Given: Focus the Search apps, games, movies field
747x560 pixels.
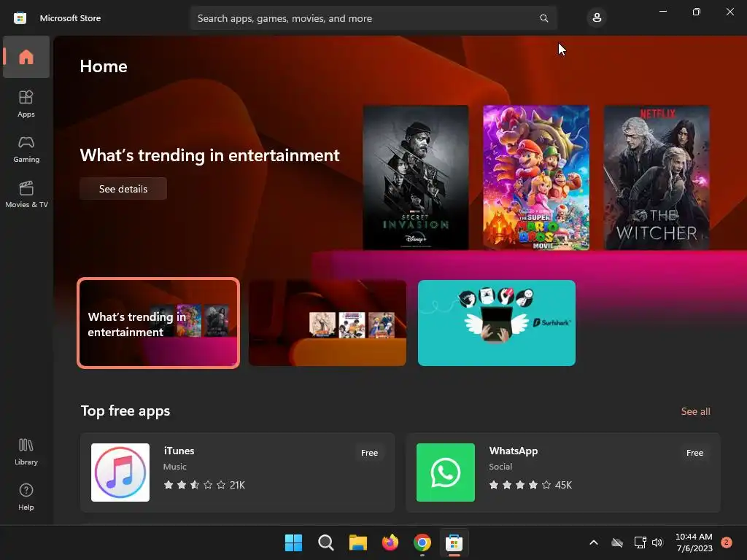Looking at the screenshot, I should 373,18.
